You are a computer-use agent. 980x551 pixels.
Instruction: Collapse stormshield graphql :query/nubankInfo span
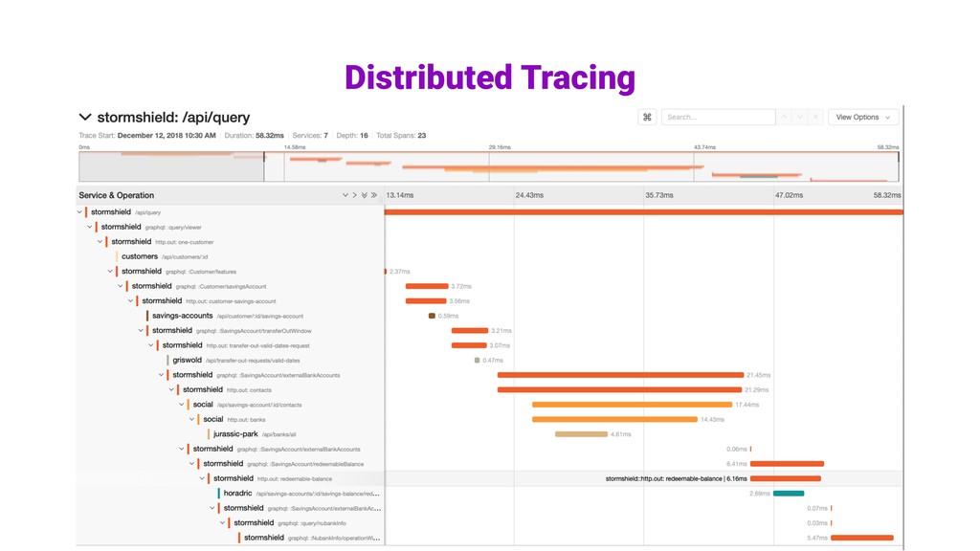coord(222,523)
